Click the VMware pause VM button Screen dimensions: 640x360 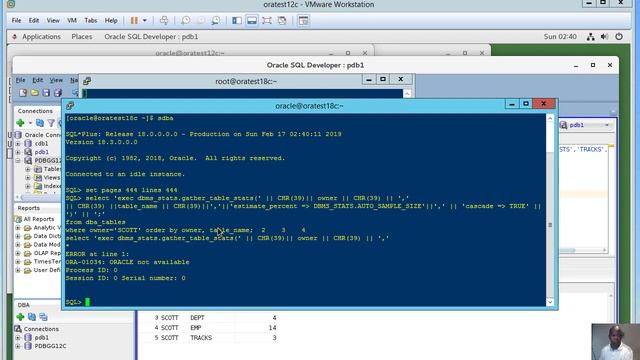coord(134,20)
